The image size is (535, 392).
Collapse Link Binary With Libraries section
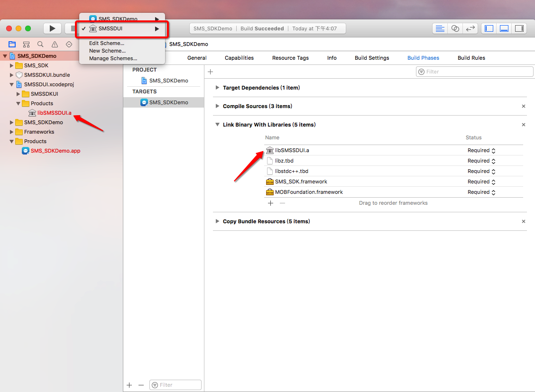[x=217, y=125]
